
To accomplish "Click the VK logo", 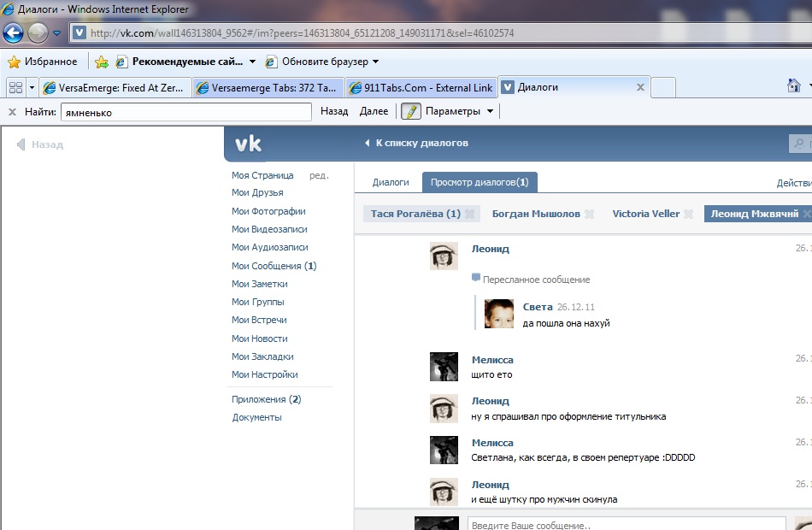I will tap(248, 144).
